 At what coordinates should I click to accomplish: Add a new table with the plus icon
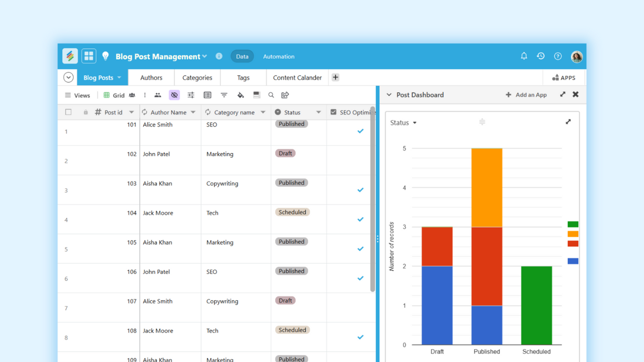point(335,77)
